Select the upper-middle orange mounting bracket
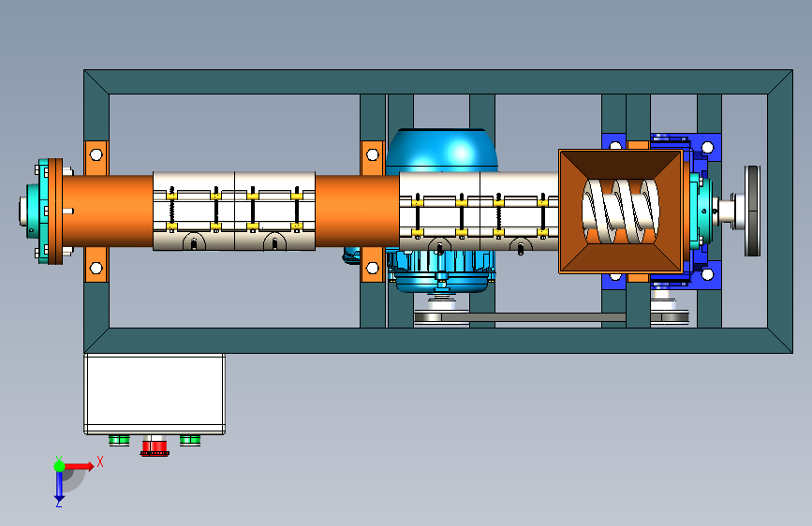 373,158
